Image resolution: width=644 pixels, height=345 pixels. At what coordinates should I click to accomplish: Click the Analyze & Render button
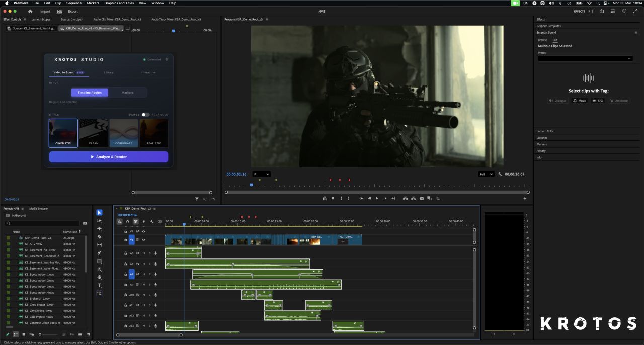point(109,157)
